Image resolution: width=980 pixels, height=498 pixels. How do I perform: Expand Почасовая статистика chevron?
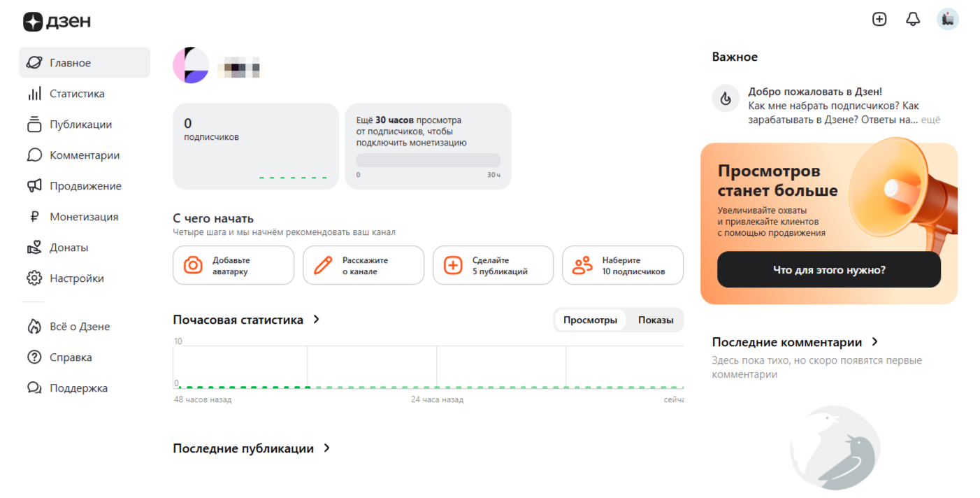[x=316, y=320]
